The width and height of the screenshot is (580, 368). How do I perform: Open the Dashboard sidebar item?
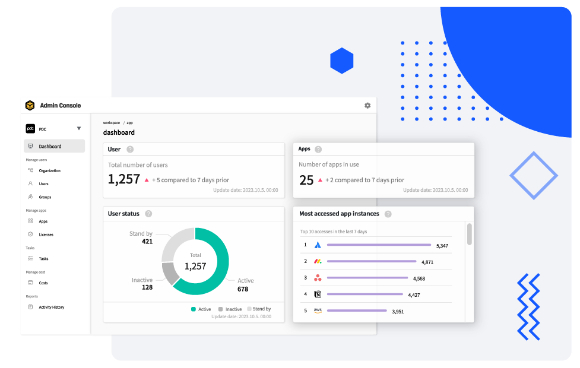[x=54, y=146]
